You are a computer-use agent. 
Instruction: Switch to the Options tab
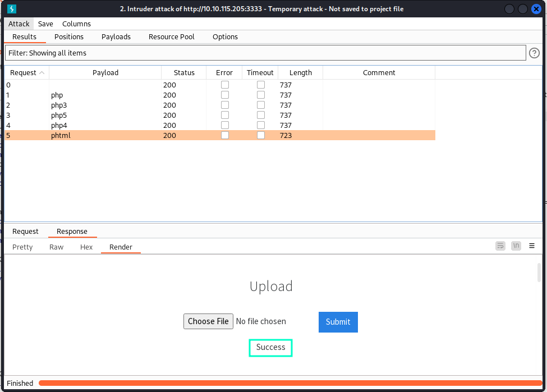click(x=225, y=36)
